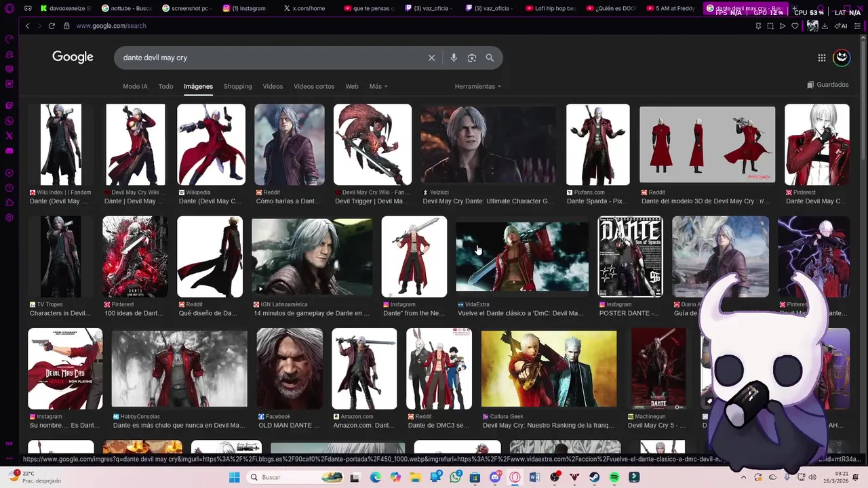Image resolution: width=868 pixels, height=488 pixels.
Task: Search by image with Google Lens icon
Action: click(x=472, y=58)
